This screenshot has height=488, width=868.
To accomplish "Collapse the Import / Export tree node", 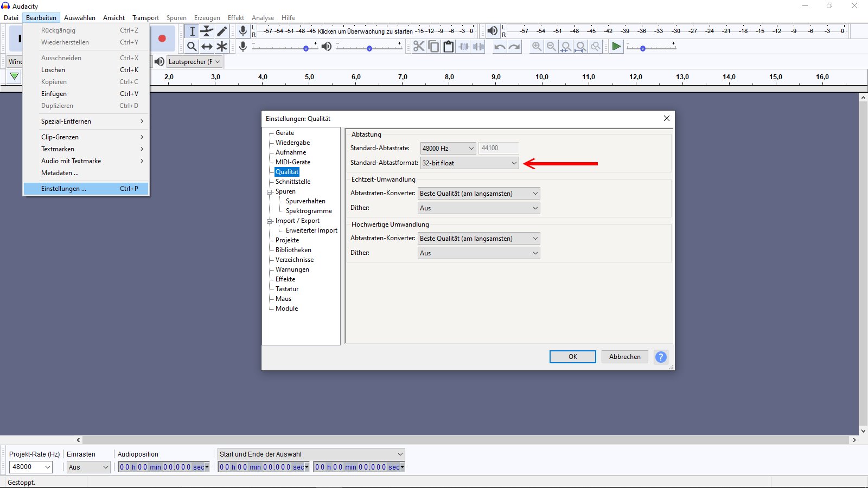I will tap(269, 221).
